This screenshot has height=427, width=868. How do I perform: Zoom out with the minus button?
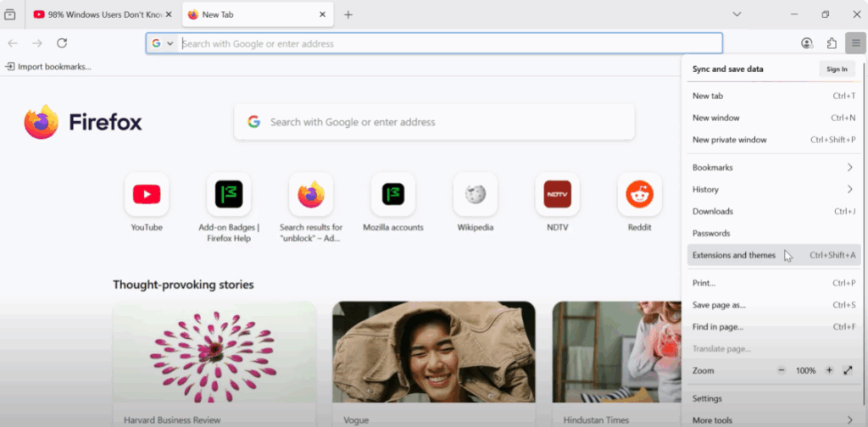click(781, 370)
